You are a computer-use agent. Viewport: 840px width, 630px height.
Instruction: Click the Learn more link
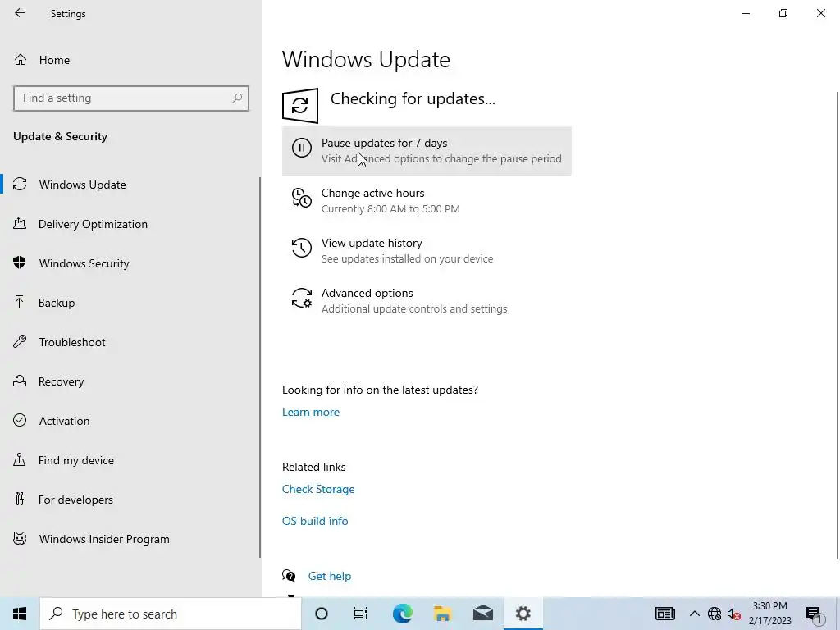click(311, 412)
